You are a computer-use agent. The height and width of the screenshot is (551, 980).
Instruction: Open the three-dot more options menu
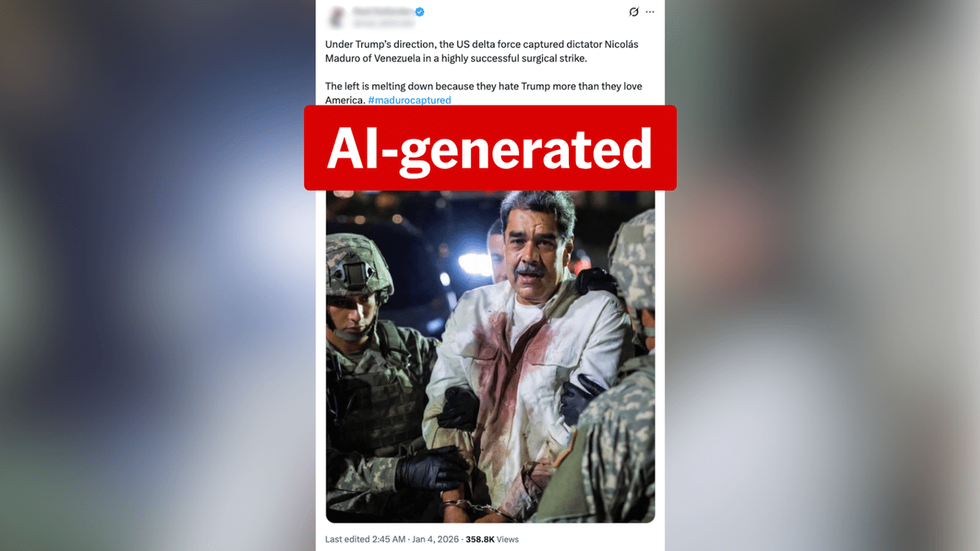pos(650,12)
